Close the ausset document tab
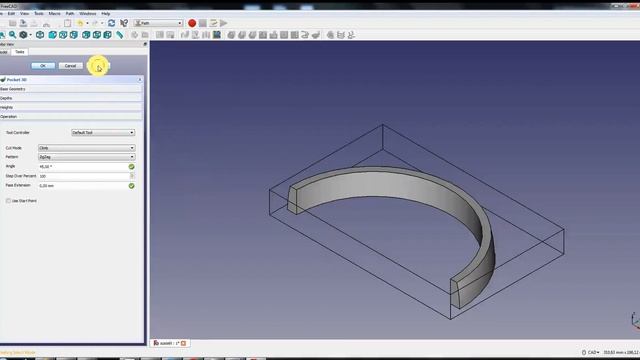The height and width of the screenshot is (360, 640). [183, 343]
